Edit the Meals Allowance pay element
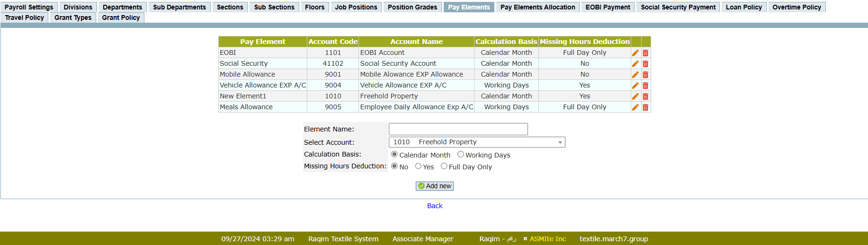The width and height of the screenshot is (868, 245). pyautogui.click(x=635, y=107)
